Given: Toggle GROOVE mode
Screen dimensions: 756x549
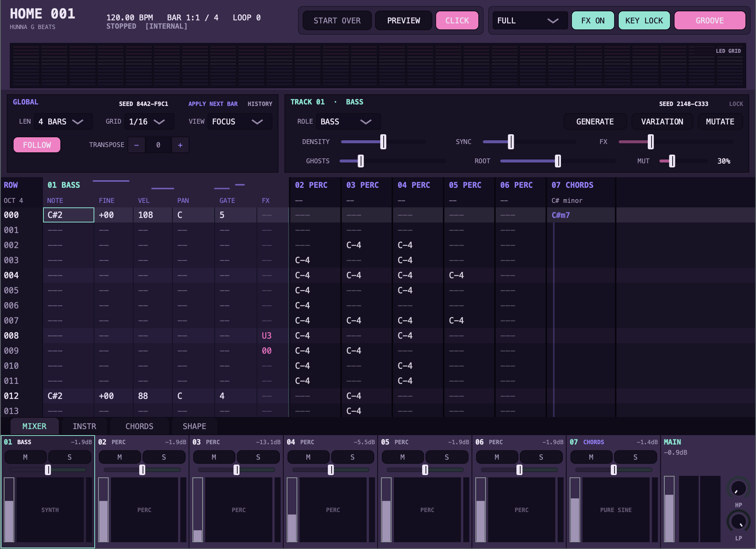Looking at the screenshot, I should (710, 20).
